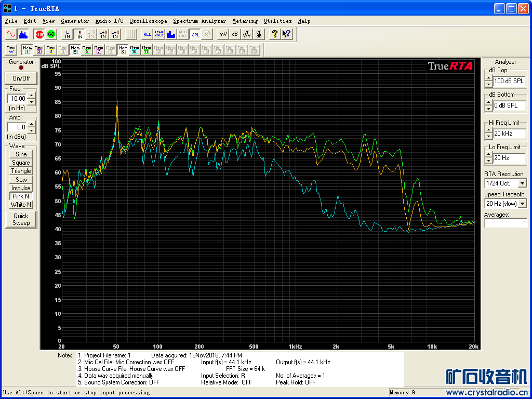Toggle memory Mem 2 trace
532x399 pixels.
39,50
